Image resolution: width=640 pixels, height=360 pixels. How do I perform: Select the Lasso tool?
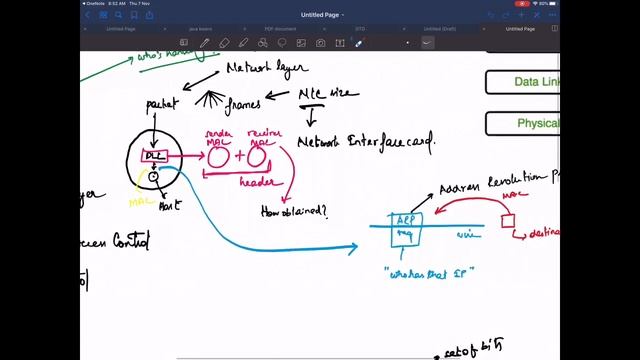point(282,42)
